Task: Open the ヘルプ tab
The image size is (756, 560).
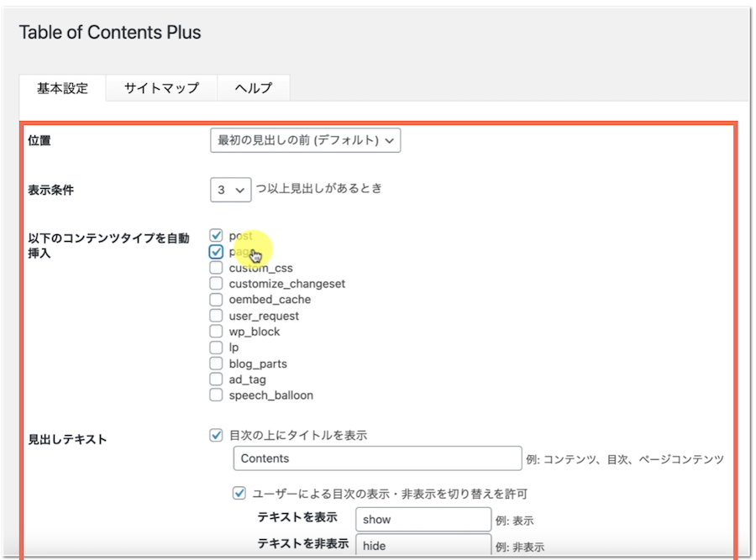Action: 253,88
